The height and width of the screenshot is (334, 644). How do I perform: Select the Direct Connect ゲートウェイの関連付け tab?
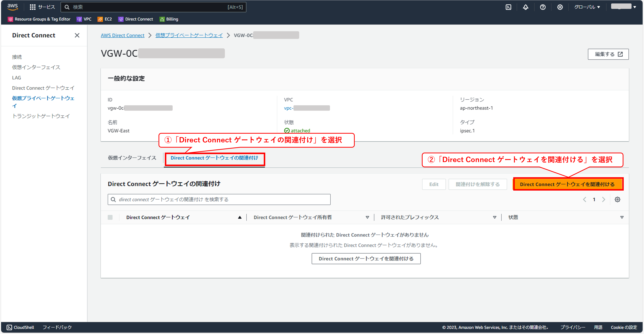215,158
